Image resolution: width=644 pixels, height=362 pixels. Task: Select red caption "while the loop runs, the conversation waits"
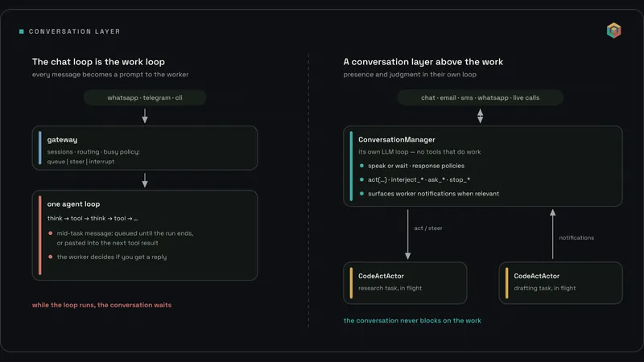(x=102, y=305)
